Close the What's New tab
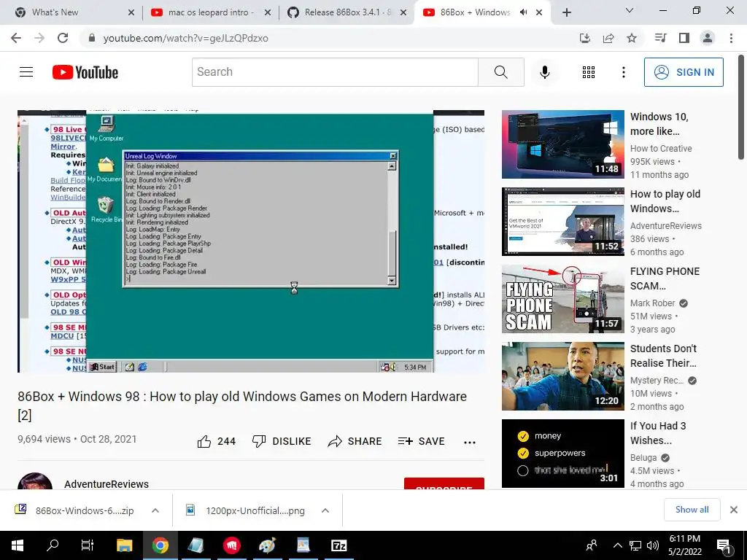The height and width of the screenshot is (560, 747). coord(131,12)
